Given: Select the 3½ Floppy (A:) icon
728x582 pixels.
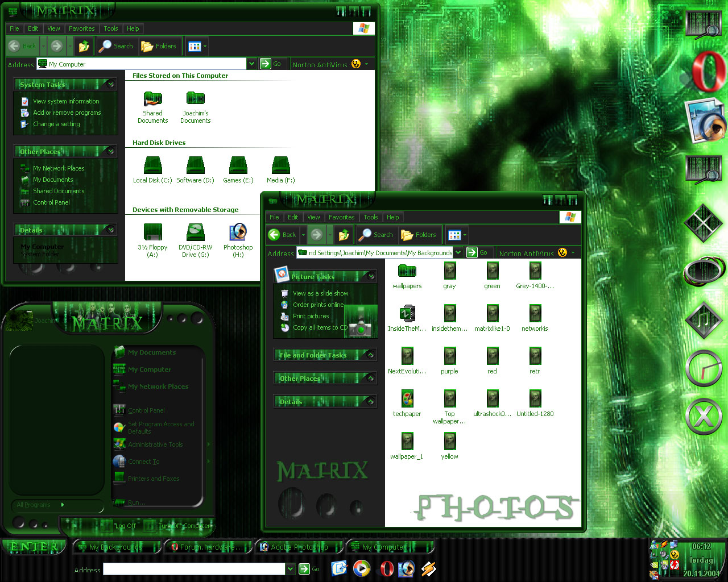Looking at the screenshot, I should [152, 232].
